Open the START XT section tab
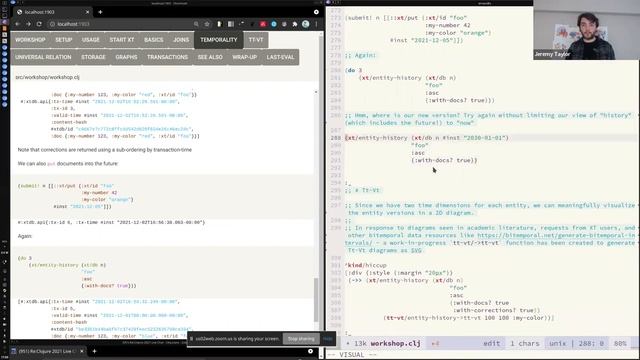Image resolution: width=640 pixels, height=360 pixels. (x=122, y=40)
